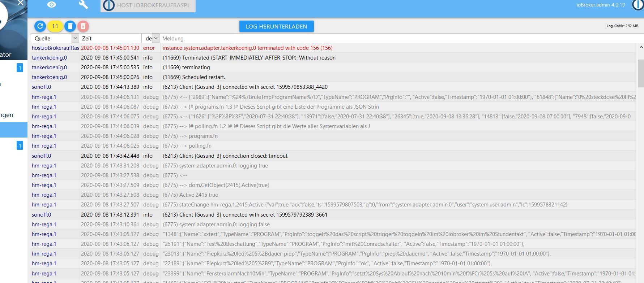Click timestamp 2020-09-08 17:43:42.448

110,156
